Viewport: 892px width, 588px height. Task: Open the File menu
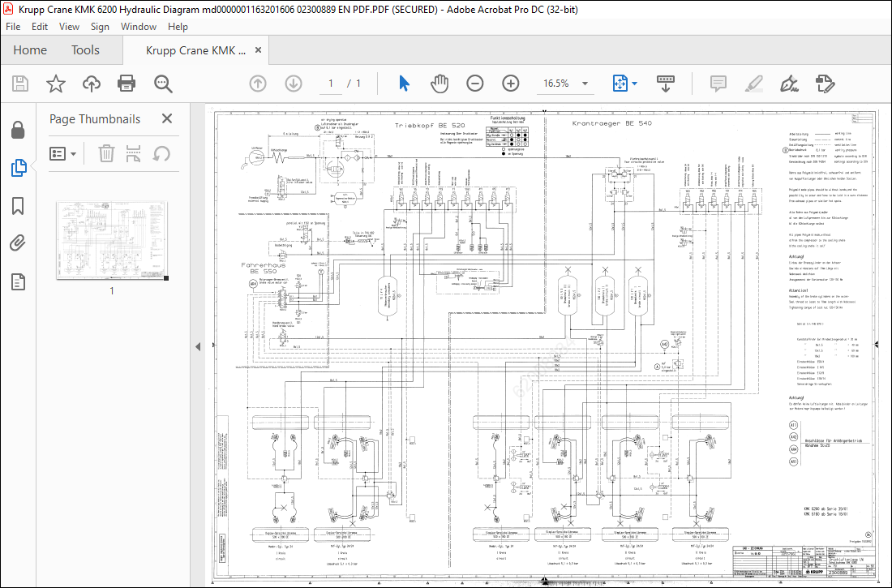pyautogui.click(x=13, y=27)
